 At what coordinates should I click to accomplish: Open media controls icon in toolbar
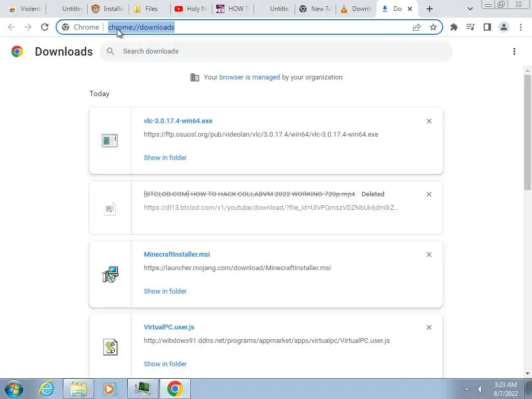[470, 27]
